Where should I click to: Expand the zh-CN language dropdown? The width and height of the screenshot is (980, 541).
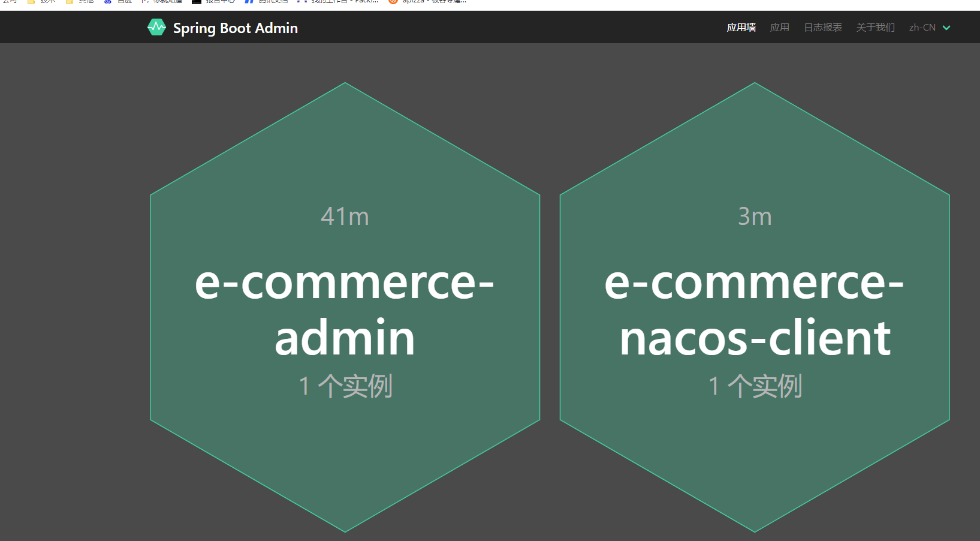[930, 28]
